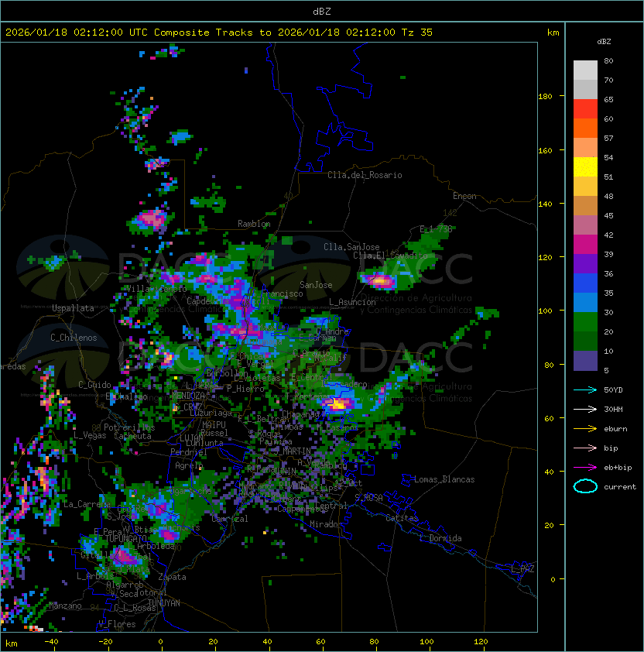Click the 'Tz 35' threshold text
Image resolution: width=644 pixels, height=652 pixels.
point(417,33)
